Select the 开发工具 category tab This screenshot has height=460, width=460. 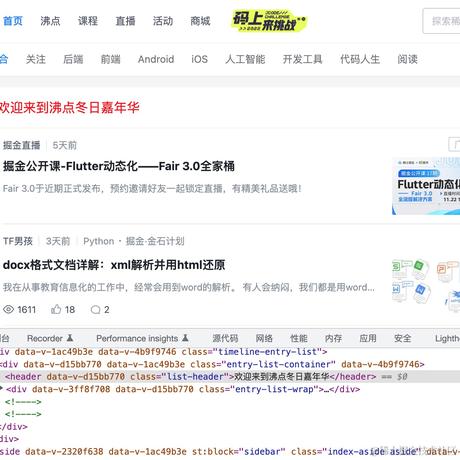point(303,59)
